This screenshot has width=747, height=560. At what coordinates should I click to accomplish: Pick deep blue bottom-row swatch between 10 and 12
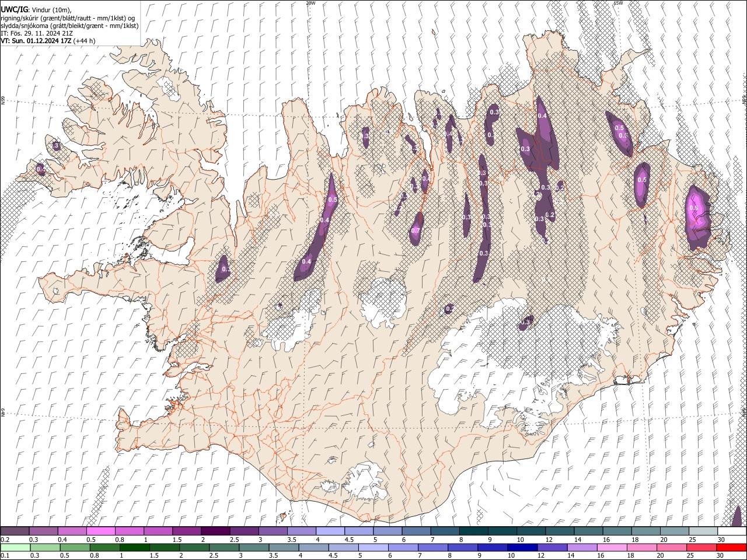tap(522, 547)
